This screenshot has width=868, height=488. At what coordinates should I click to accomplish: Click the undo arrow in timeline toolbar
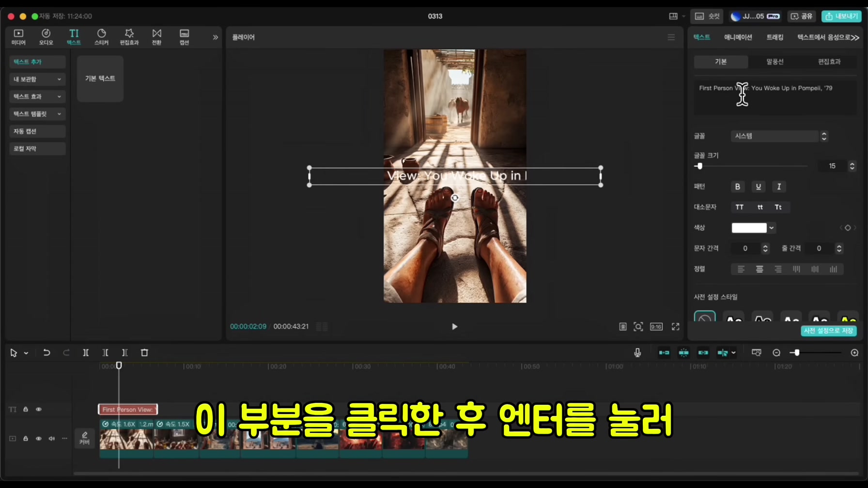click(46, 353)
